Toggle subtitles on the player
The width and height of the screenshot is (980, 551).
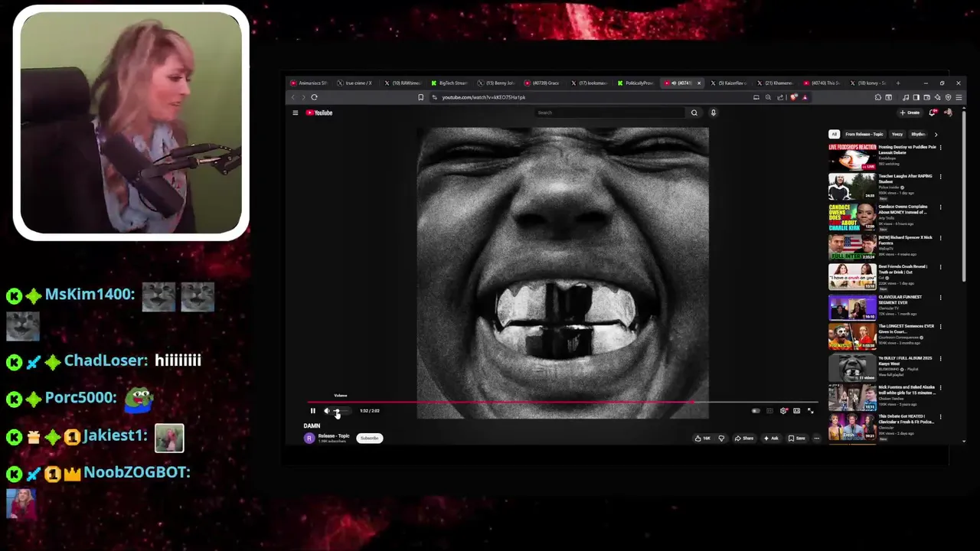coord(769,411)
